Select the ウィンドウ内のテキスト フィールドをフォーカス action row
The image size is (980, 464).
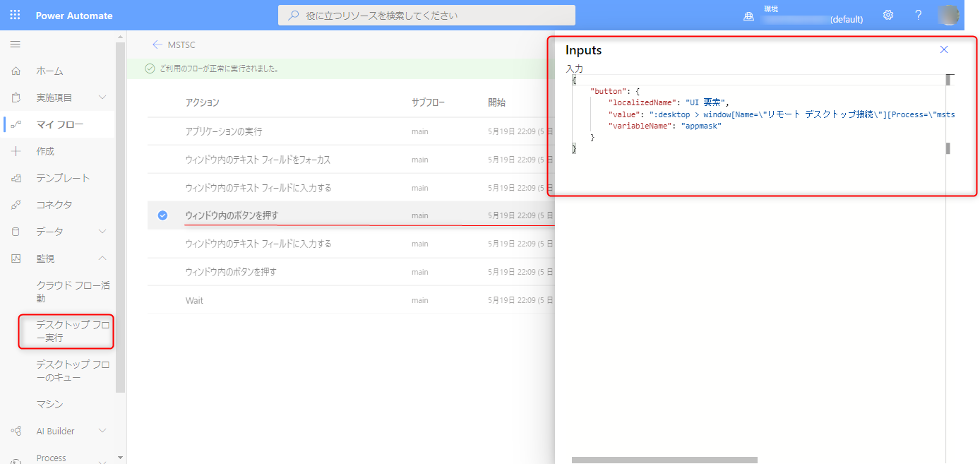351,160
